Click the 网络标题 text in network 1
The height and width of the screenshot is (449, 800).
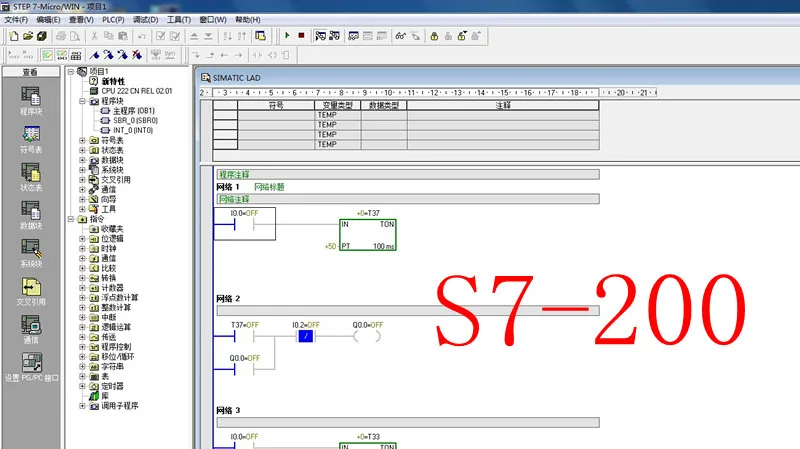point(269,187)
